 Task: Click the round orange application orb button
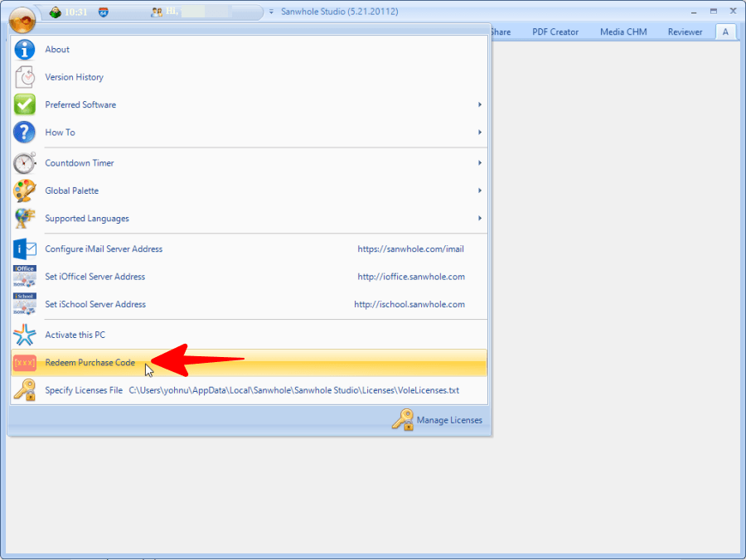click(x=22, y=20)
